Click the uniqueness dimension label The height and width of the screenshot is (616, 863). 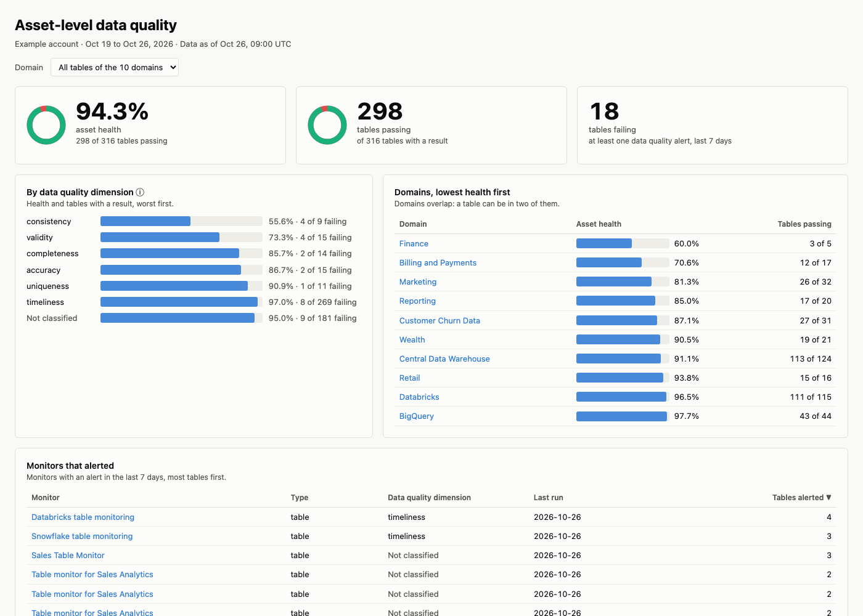tap(47, 286)
